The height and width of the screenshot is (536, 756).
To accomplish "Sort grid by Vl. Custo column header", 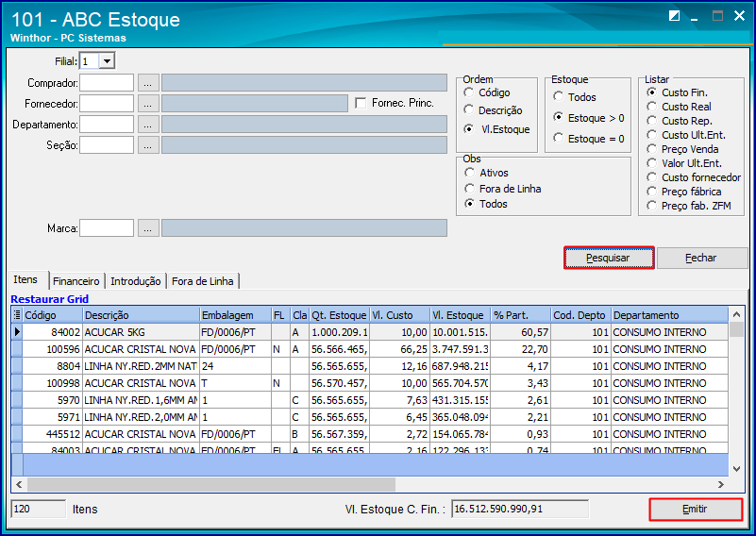I will click(399, 315).
